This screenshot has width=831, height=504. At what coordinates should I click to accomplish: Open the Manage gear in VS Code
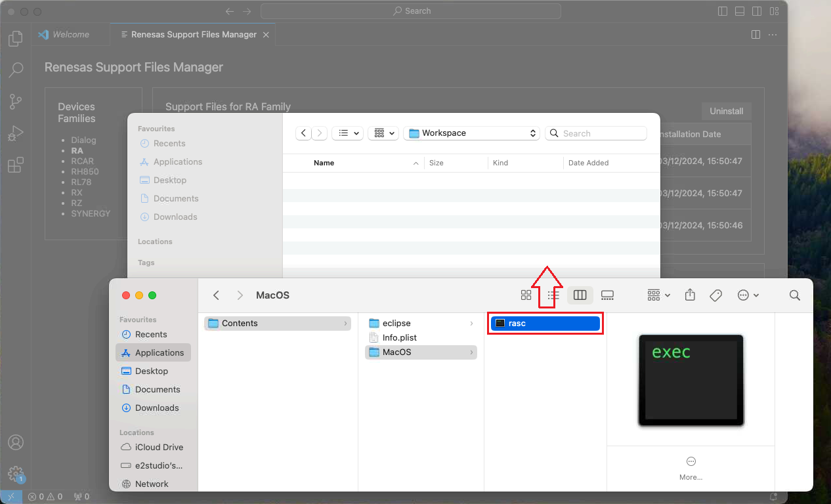pyautogui.click(x=16, y=473)
